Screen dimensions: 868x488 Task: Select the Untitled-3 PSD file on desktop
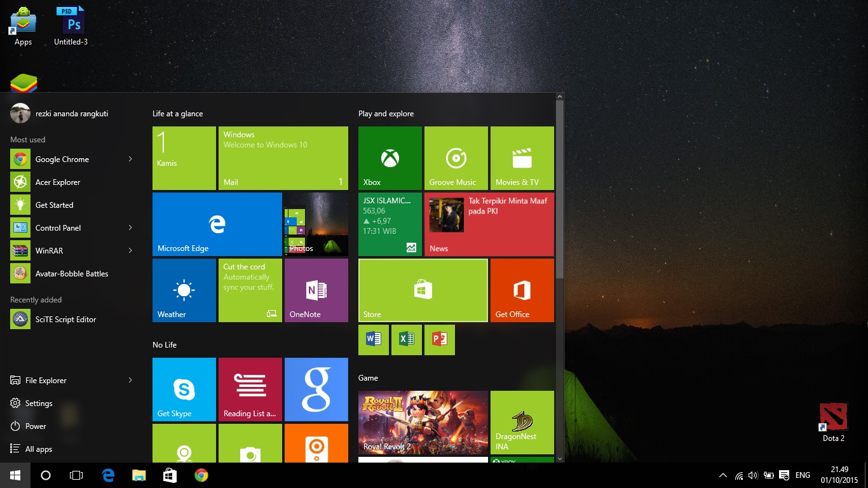[x=71, y=27]
